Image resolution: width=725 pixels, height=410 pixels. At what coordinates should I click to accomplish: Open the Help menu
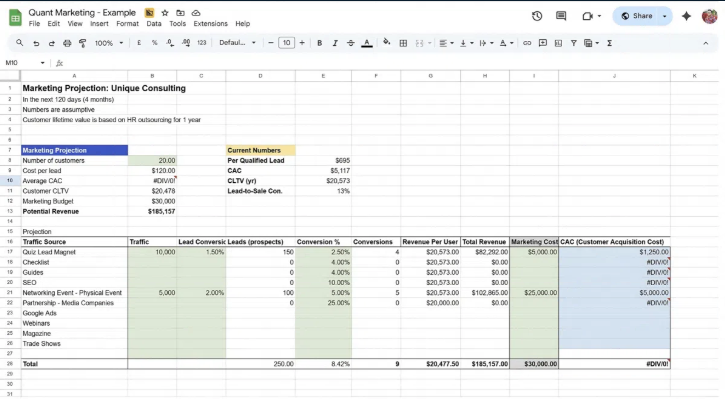point(242,24)
